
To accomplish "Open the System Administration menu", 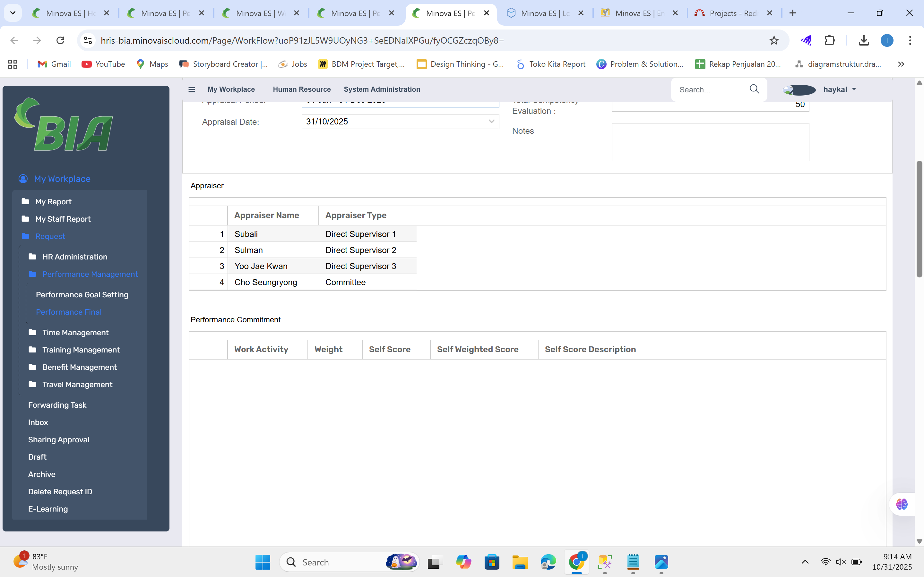I will [382, 89].
